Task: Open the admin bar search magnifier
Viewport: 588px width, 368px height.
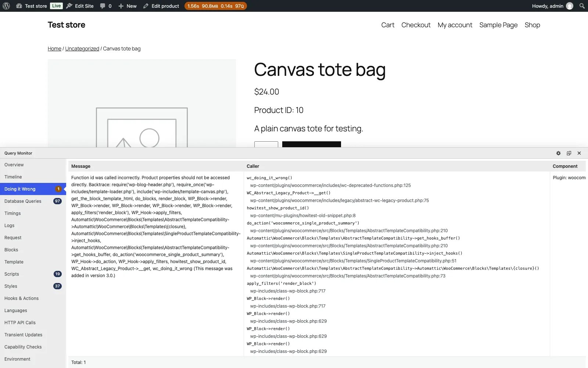Action: coord(582,6)
